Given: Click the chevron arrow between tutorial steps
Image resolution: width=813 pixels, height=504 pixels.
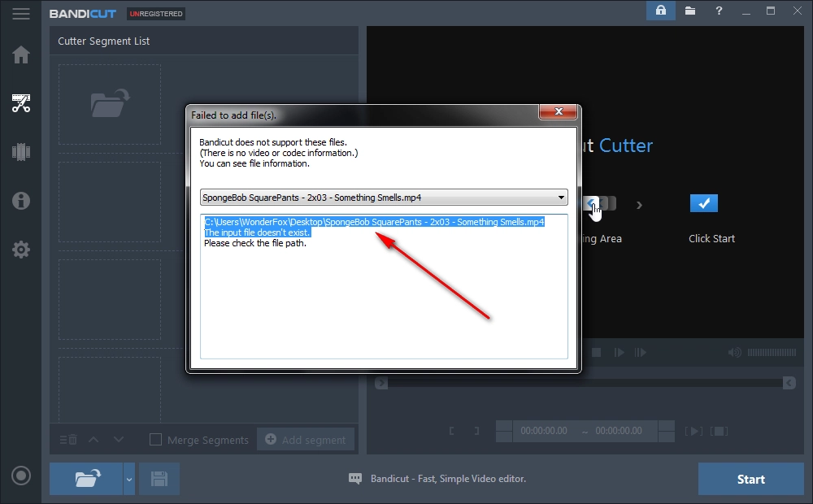Looking at the screenshot, I should pyautogui.click(x=639, y=206).
